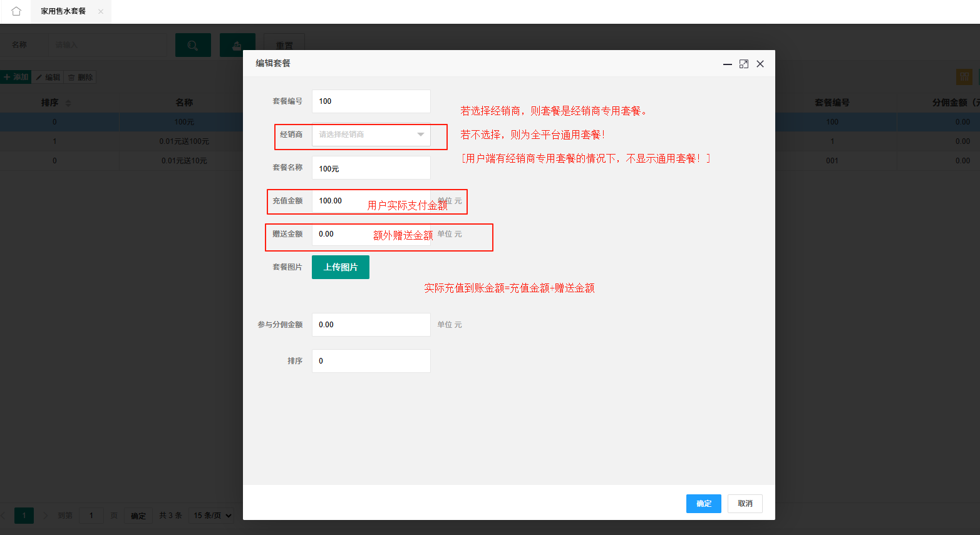
Task: Click the 添加 add button
Action: click(16, 77)
